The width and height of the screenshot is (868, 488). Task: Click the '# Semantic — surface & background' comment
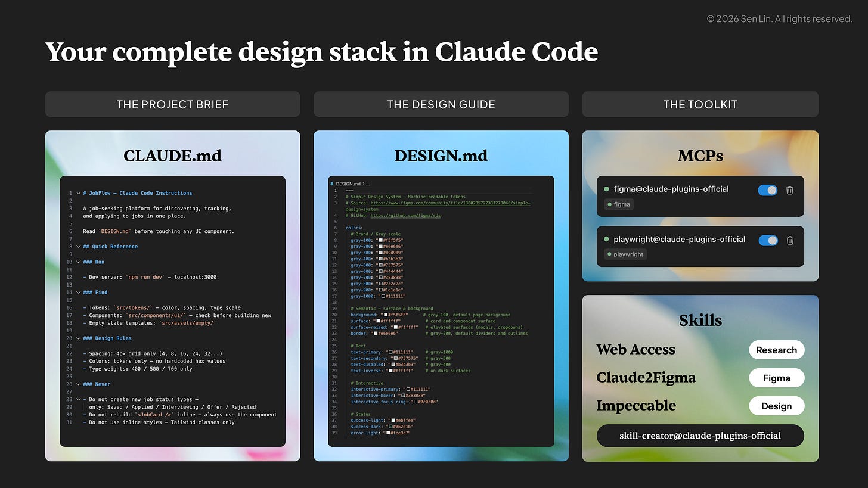[x=392, y=309]
